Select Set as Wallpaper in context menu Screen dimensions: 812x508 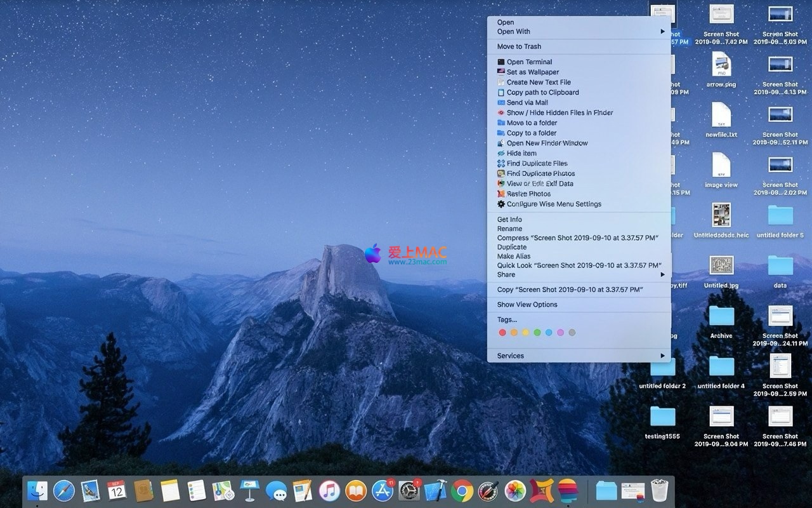532,72
